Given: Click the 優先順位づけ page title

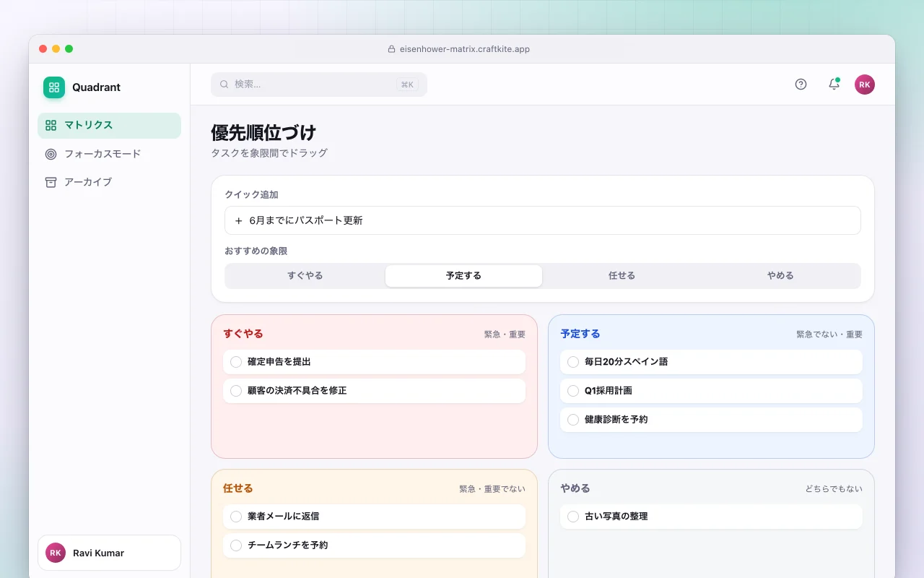Looking at the screenshot, I should (263, 133).
